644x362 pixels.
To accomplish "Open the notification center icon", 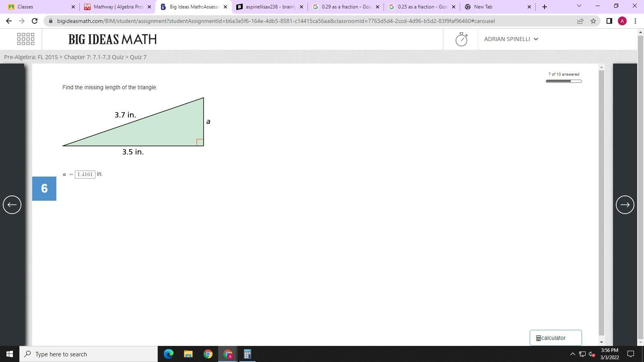I will 631,354.
